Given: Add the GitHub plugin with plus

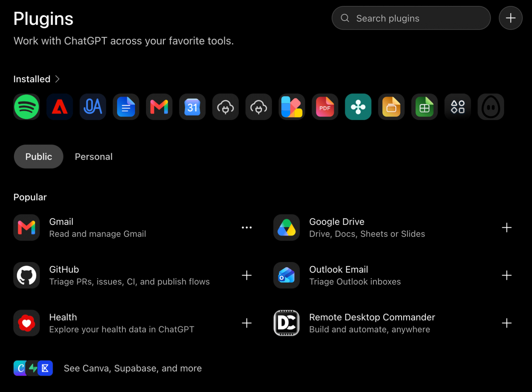Looking at the screenshot, I should coord(247,275).
